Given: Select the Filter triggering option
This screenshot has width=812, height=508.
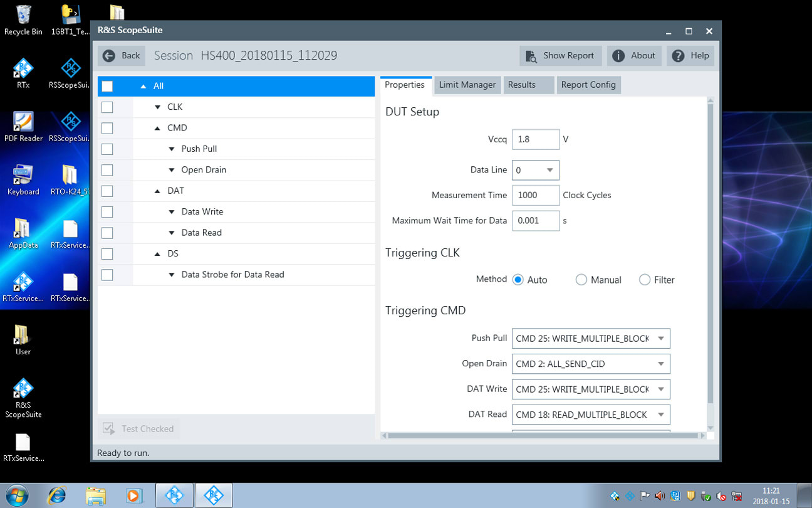Looking at the screenshot, I should pyautogui.click(x=643, y=280).
